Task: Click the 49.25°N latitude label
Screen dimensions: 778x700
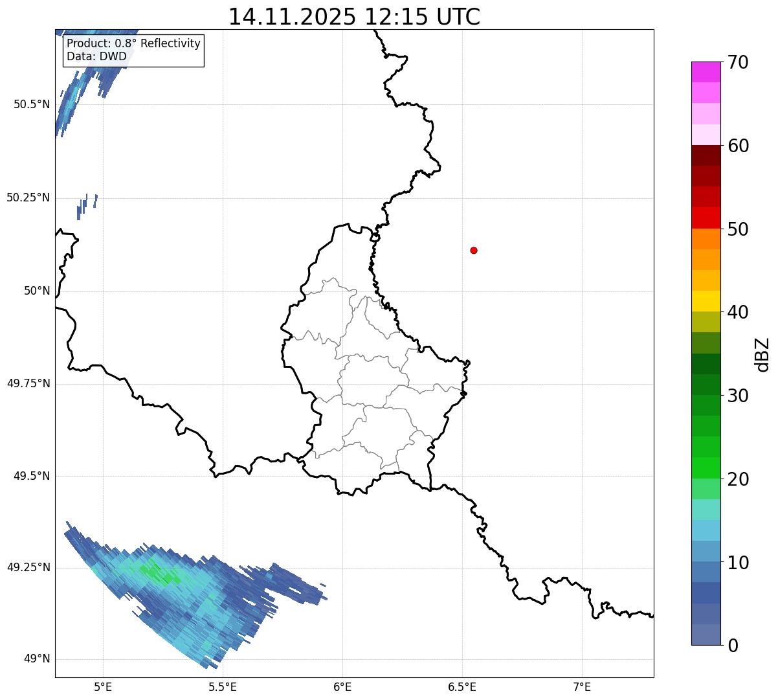Action: point(28,567)
